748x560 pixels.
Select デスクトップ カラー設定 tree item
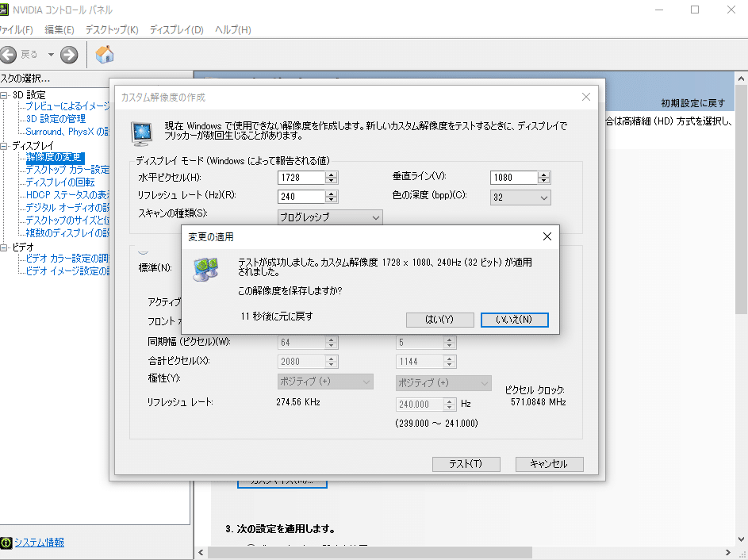[67, 170]
